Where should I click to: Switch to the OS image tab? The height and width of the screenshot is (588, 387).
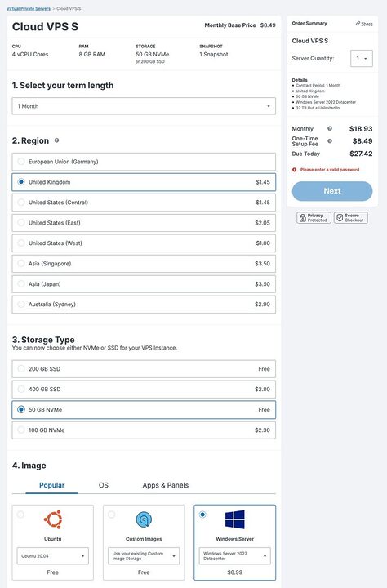coord(104,485)
